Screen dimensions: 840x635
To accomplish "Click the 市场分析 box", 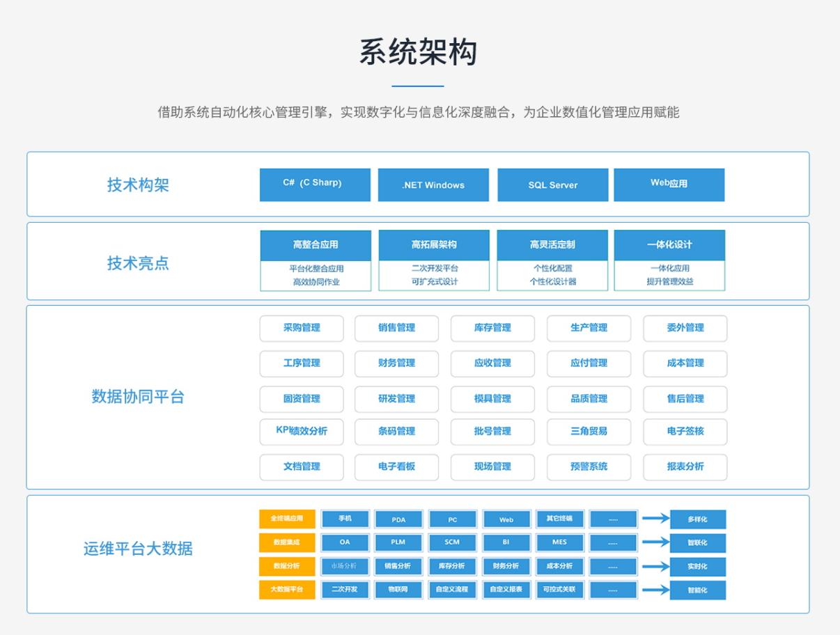I will click(x=345, y=566).
